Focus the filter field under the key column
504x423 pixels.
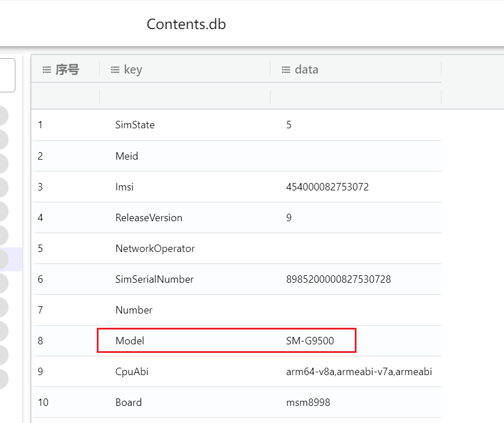tap(185, 96)
